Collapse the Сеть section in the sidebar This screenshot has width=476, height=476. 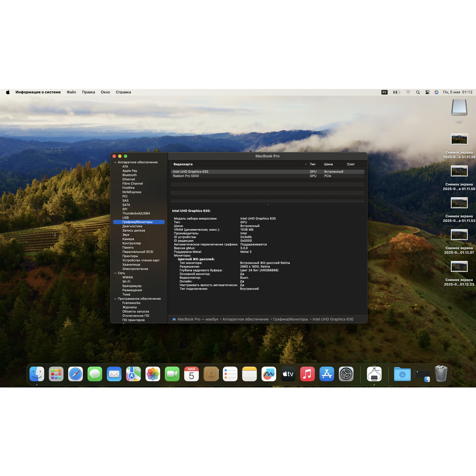115,273
